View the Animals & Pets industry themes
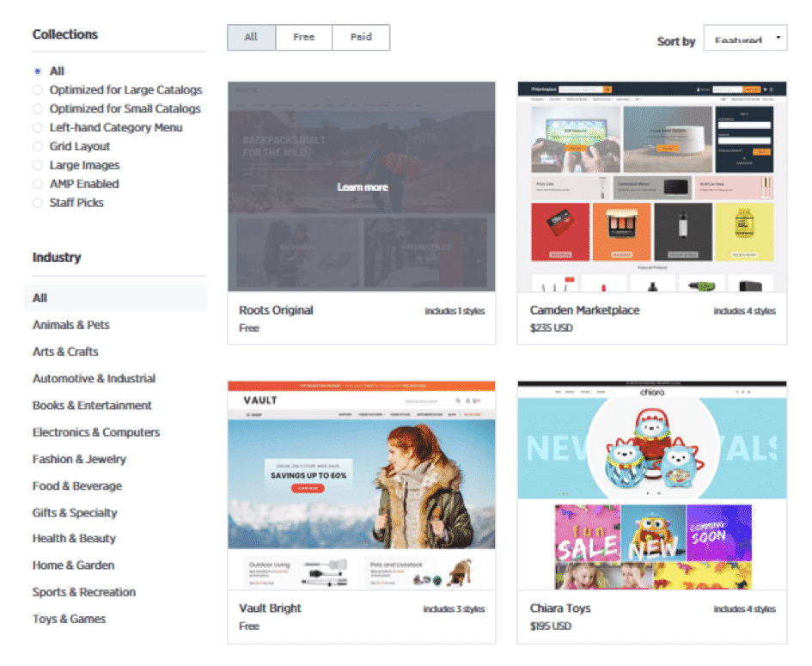The width and height of the screenshot is (812, 666). tap(70, 325)
